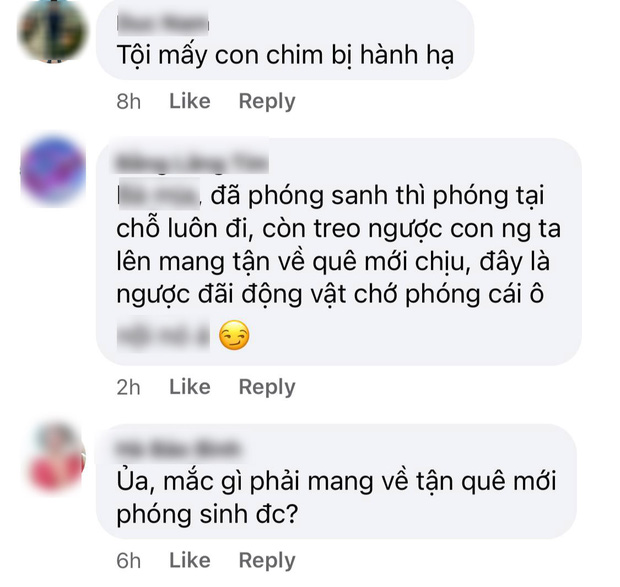This screenshot has width=620, height=587.
Task: Open blurred author name above 'Ủa, mắc gì'
Action: [x=178, y=449]
